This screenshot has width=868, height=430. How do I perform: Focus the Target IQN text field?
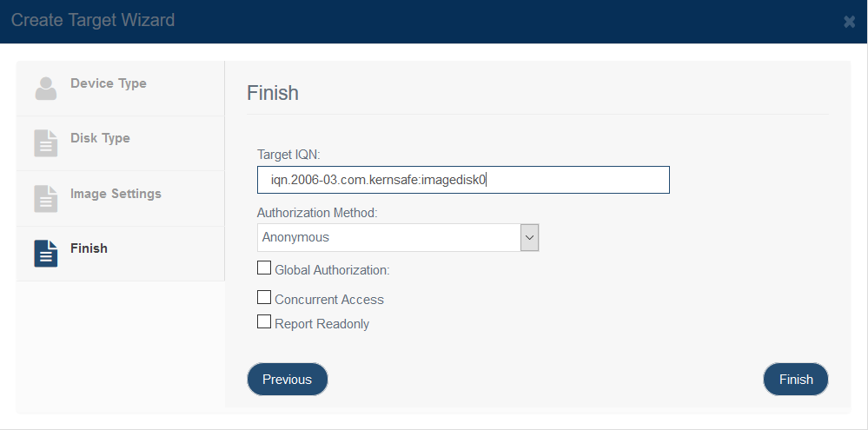point(463,180)
